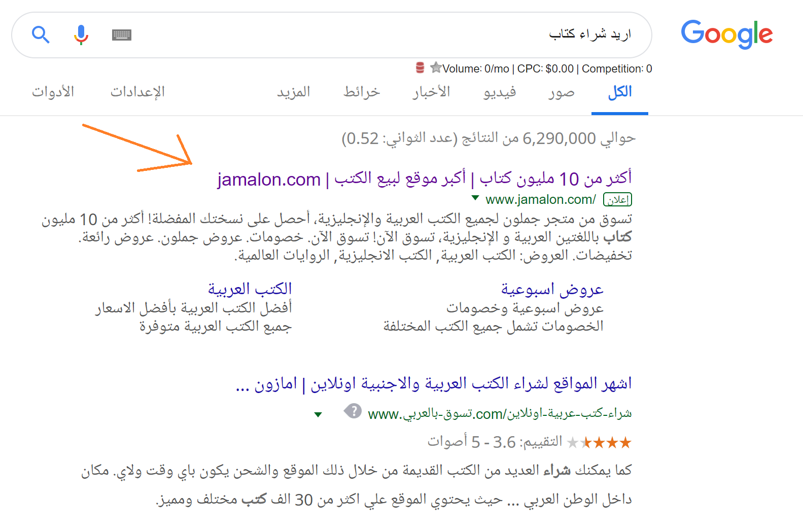Image resolution: width=803 pixels, height=532 pixels.
Task: Expand dropdown arrow next to www.jamalon.com
Action: 475,198
